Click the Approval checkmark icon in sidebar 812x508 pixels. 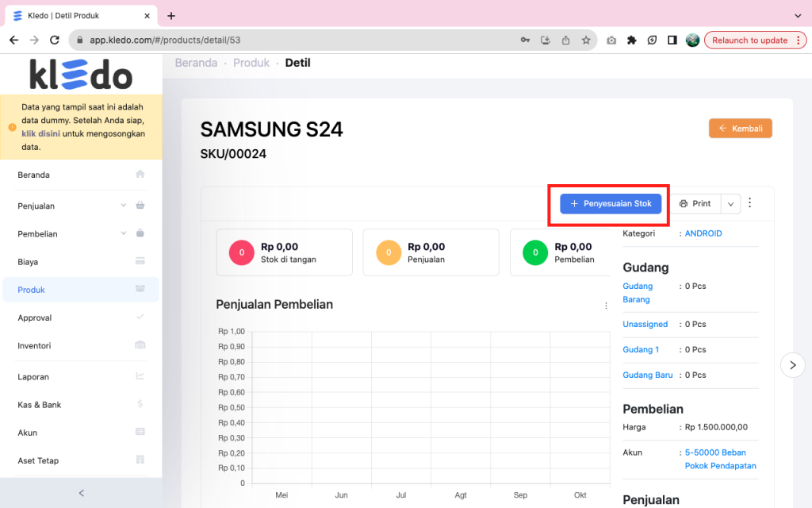click(140, 317)
